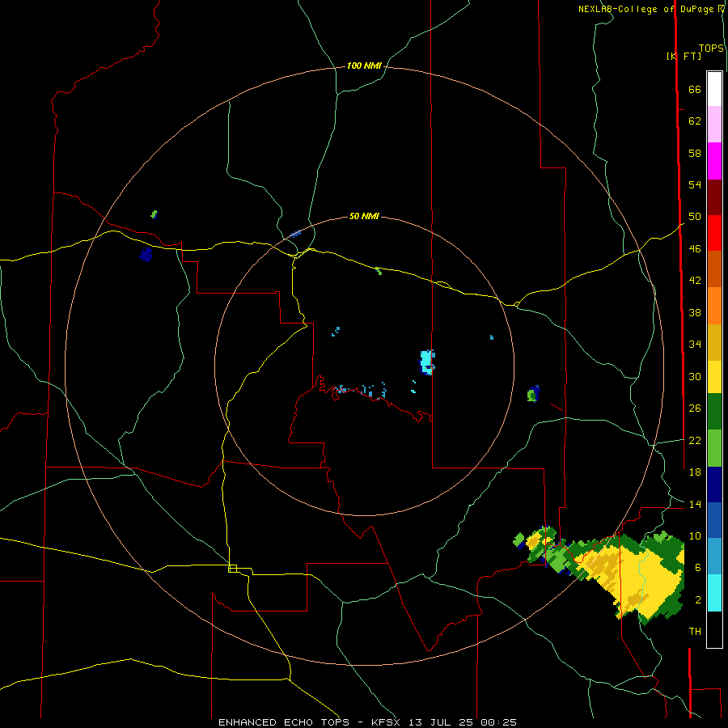Click the magenta legend swatch
This screenshot has height=728, width=728.
click(714, 161)
